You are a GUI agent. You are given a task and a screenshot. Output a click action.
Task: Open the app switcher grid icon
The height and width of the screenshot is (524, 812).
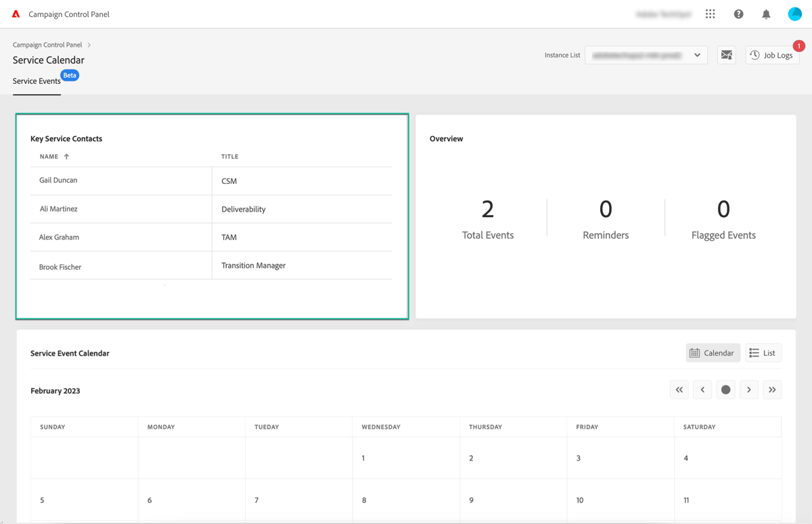click(x=710, y=14)
